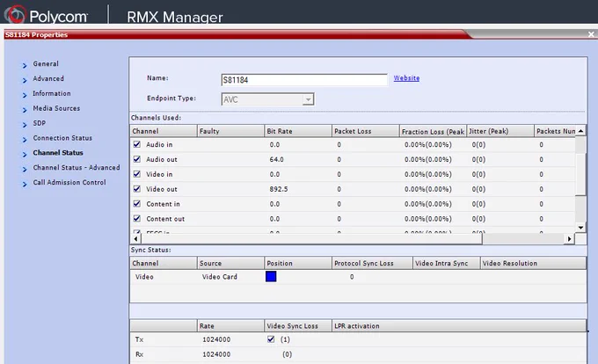Click Bit Rate header in channels table

click(298, 131)
